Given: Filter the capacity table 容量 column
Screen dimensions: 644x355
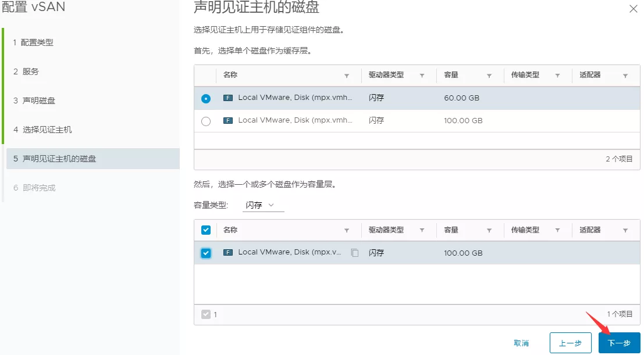Looking at the screenshot, I should click(489, 231).
